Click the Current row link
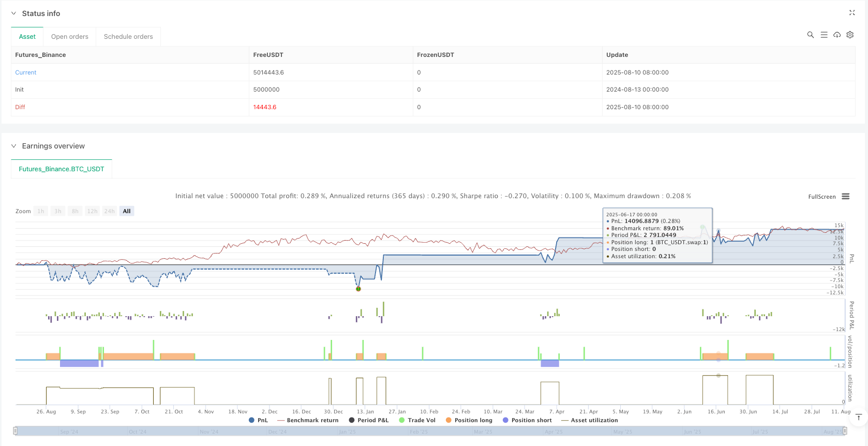 (26, 72)
